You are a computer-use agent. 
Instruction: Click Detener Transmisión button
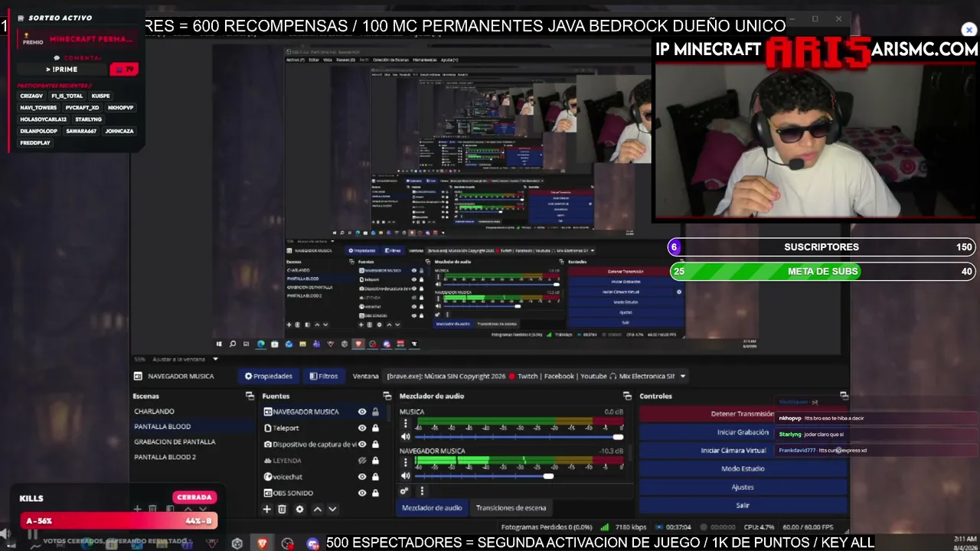743,413
